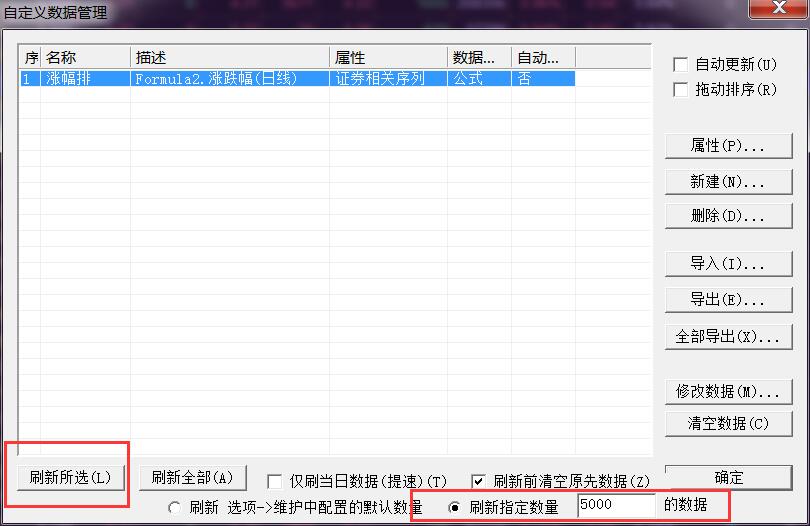Check the 自动更新(U) checkbox

680,65
